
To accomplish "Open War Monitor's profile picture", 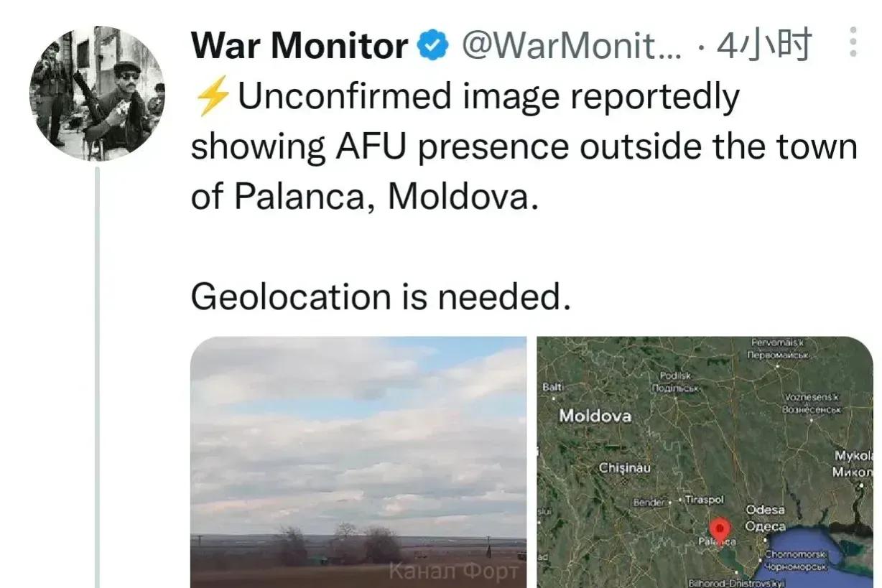I will point(97,93).
